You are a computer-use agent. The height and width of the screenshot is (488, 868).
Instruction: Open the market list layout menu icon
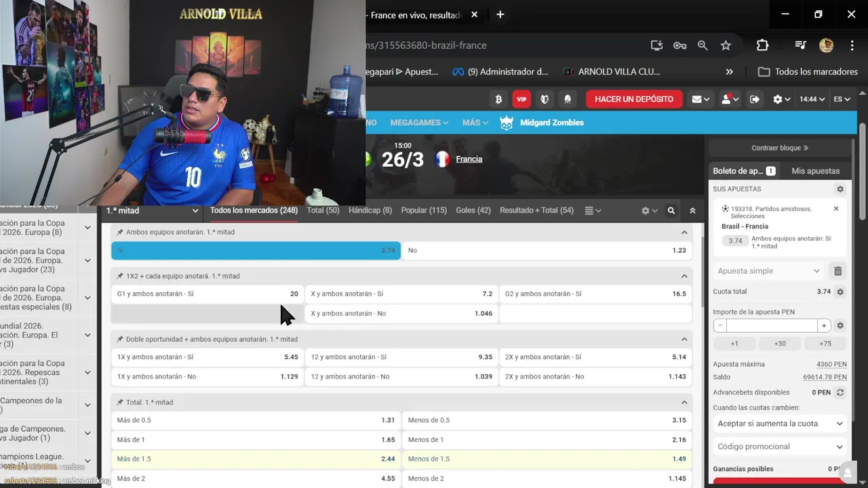(593, 211)
